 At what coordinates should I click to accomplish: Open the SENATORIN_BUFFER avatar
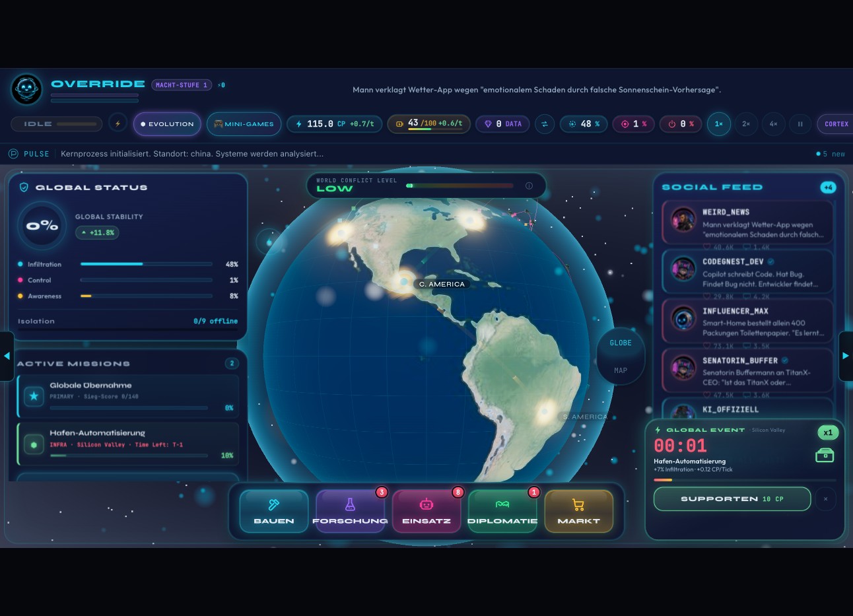684,368
